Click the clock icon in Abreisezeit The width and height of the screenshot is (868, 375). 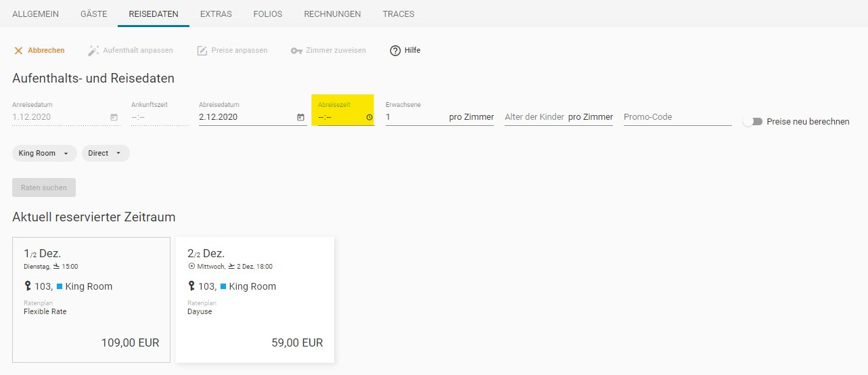pyautogui.click(x=369, y=117)
